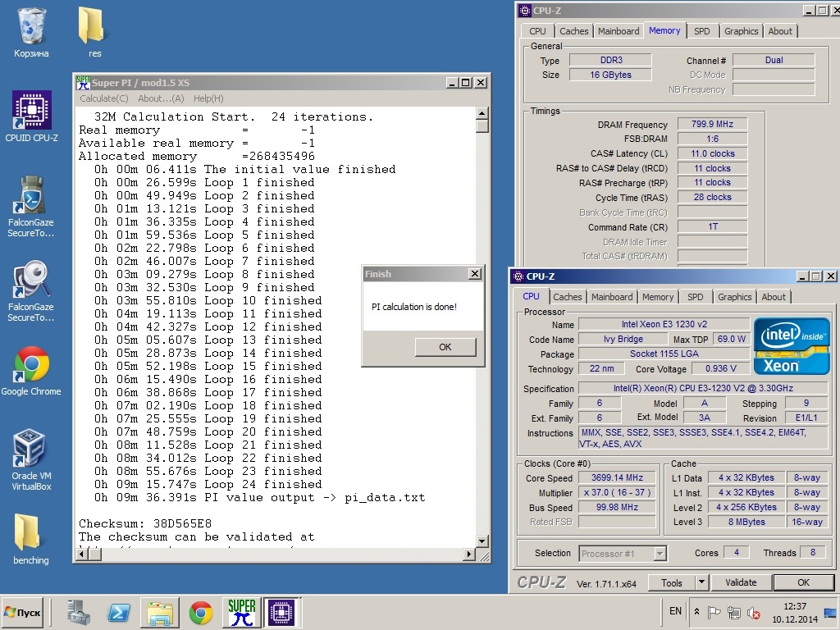Viewport: 840px width, 630px height.
Task: Select CPU tab in the Memory CPU-Z window
Action: click(537, 31)
